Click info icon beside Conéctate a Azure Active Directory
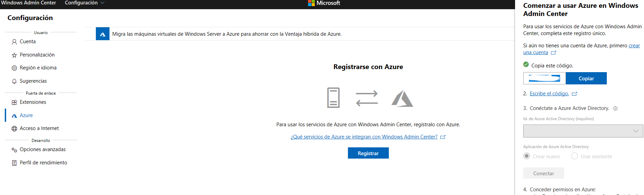Image resolution: width=644 pixels, height=195 pixels. [615, 109]
